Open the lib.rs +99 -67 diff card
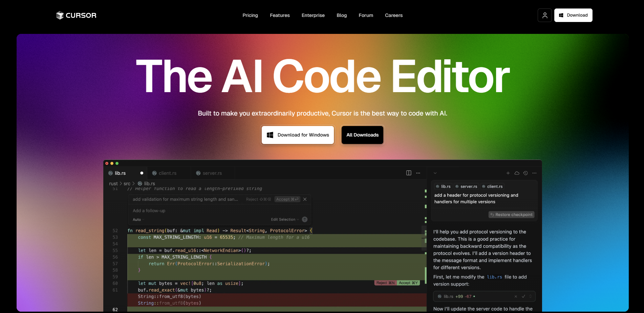644x313 pixels. (x=484, y=296)
